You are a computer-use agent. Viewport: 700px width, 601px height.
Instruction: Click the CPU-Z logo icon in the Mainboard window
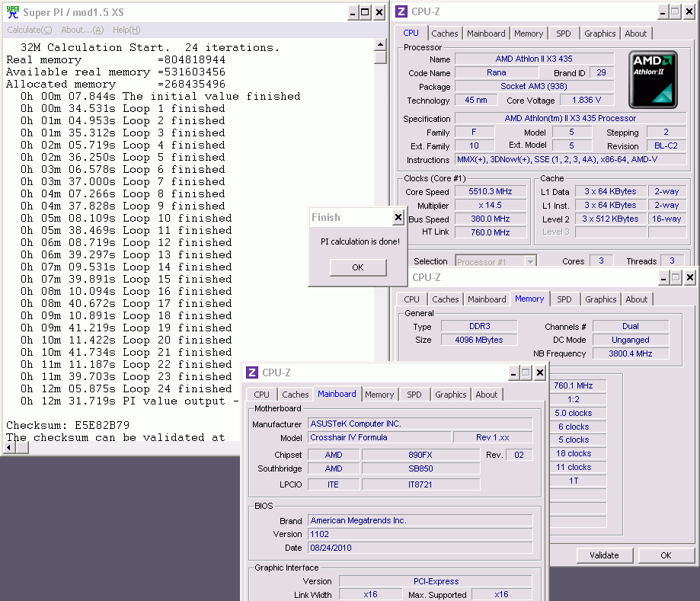tap(252, 372)
